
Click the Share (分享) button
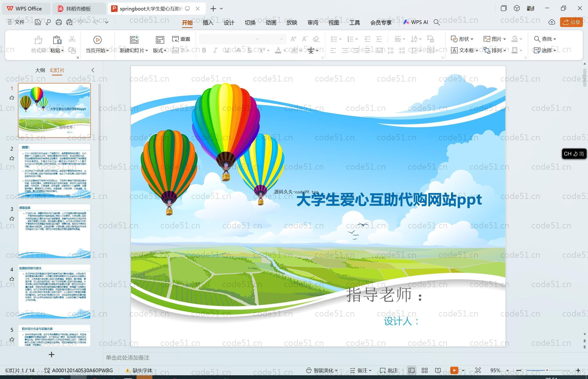pos(571,22)
